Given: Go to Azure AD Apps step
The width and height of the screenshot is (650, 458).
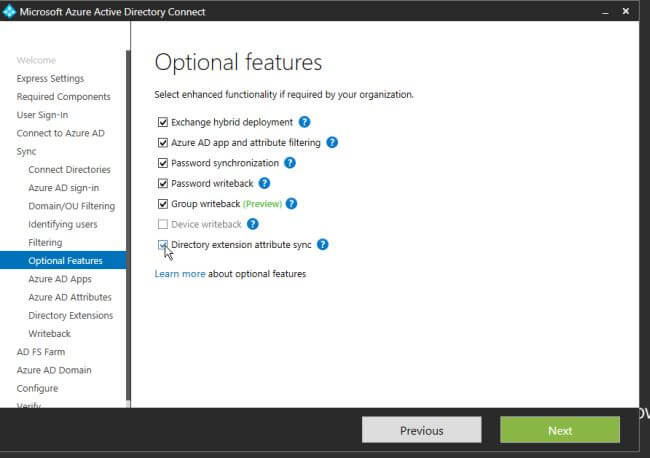Looking at the screenshot, I should click(x=60, y=279).
